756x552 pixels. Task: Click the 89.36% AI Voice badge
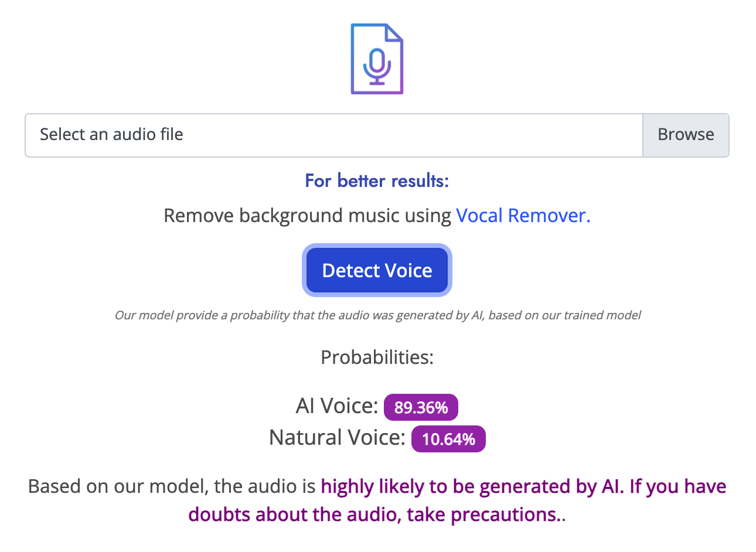[421, 407]
